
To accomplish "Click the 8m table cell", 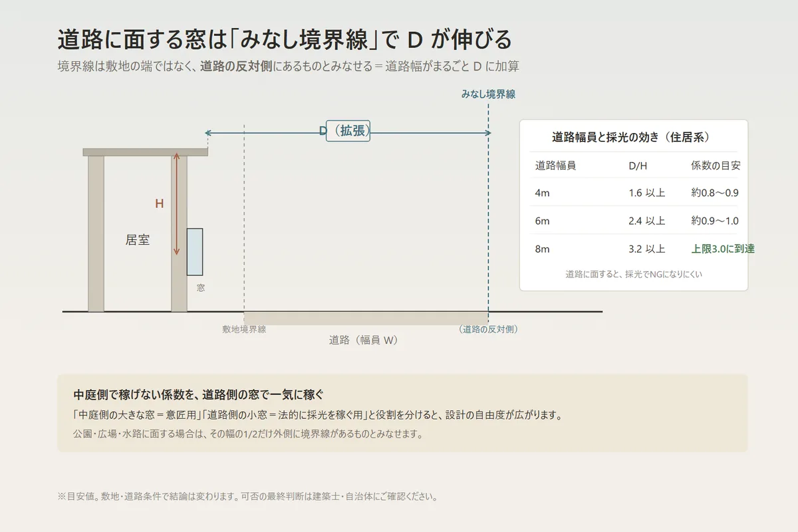I will pyautogui.click(x=543, y=249).
